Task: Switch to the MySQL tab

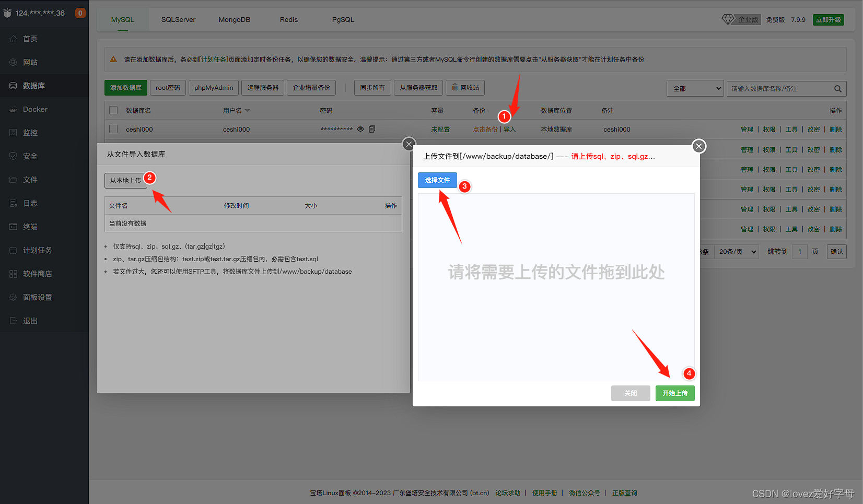Action: coord(123,20)
